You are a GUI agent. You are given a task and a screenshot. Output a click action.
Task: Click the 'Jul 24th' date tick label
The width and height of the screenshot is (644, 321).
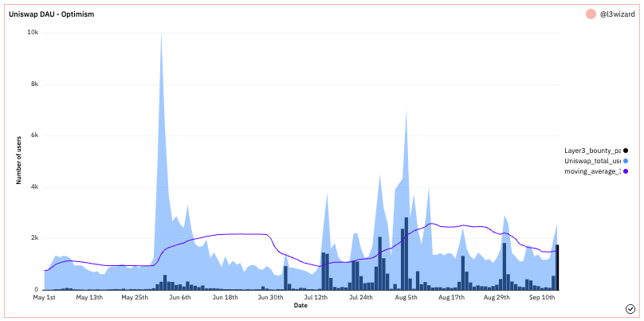tap(361, 297)
